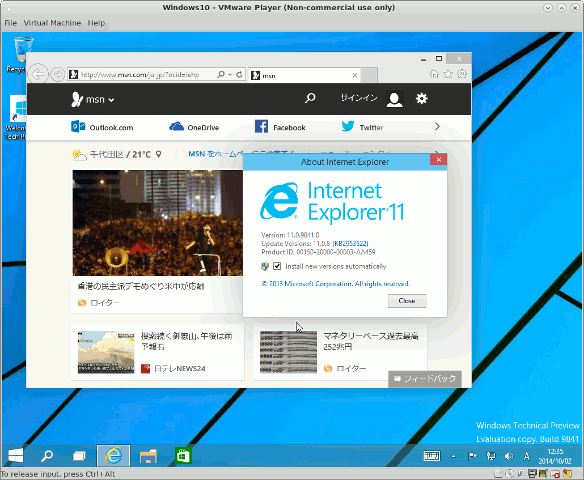Close About Internet Explorer with red X

438,160
